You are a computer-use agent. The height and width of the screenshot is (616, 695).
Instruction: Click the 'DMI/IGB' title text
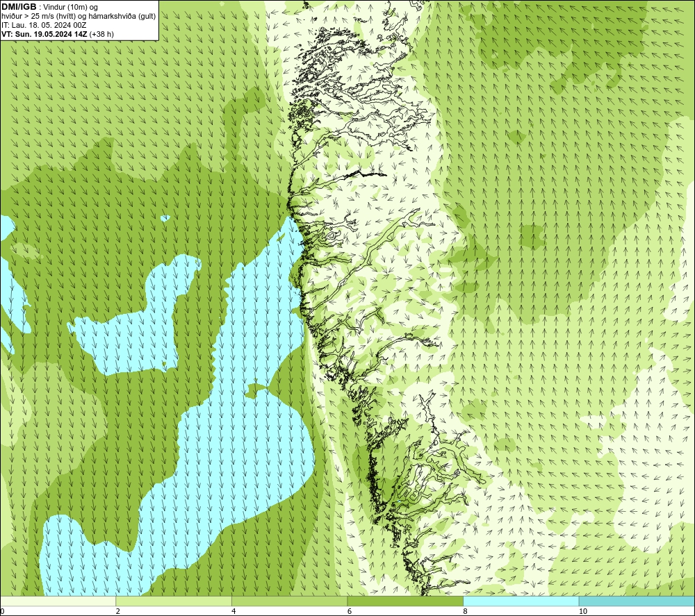[x=19, y=7]
